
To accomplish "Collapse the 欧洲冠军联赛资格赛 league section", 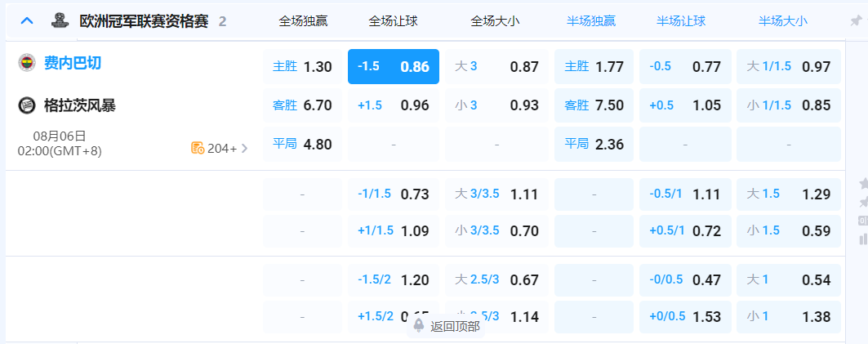I will (x=27, y=21).
